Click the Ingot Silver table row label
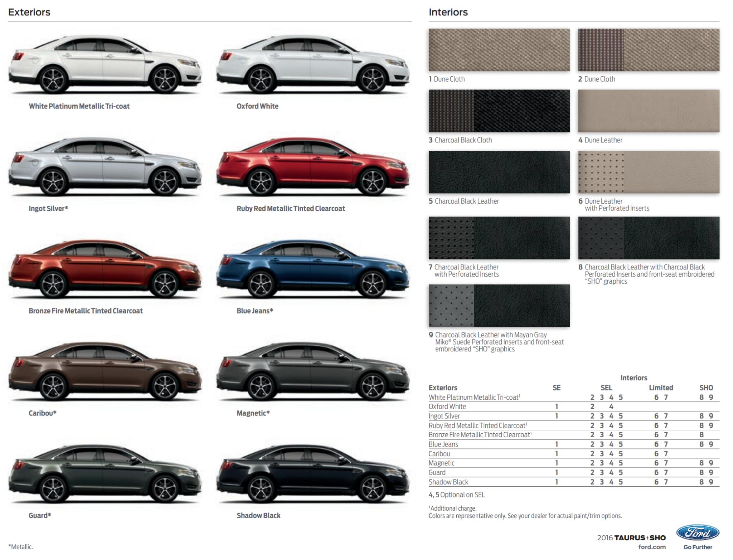This screenshot has height=560, width=733. click(x=444, y=416)
